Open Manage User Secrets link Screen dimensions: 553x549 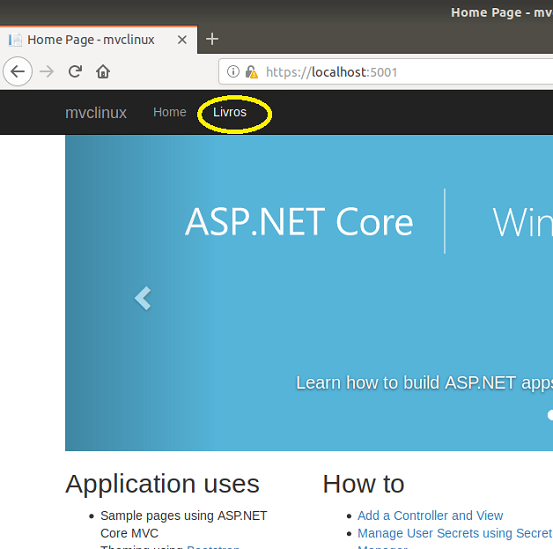tap(455, 533)
